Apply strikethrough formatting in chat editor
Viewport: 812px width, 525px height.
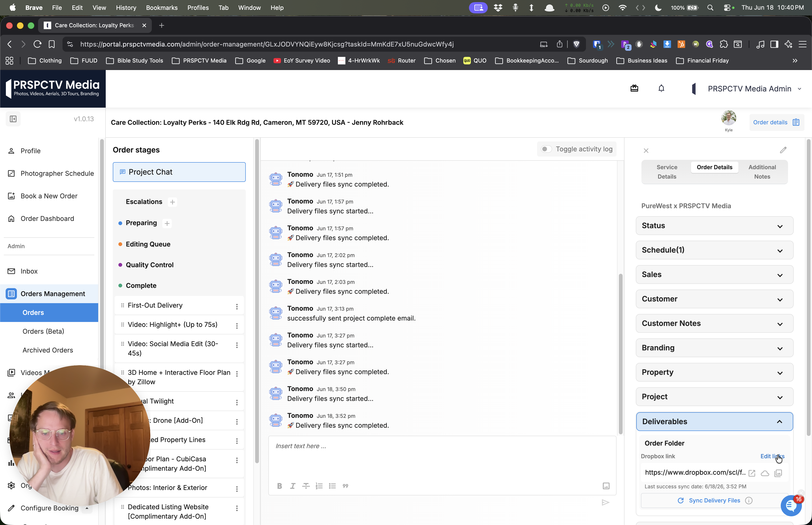click(x=306, y=486)
